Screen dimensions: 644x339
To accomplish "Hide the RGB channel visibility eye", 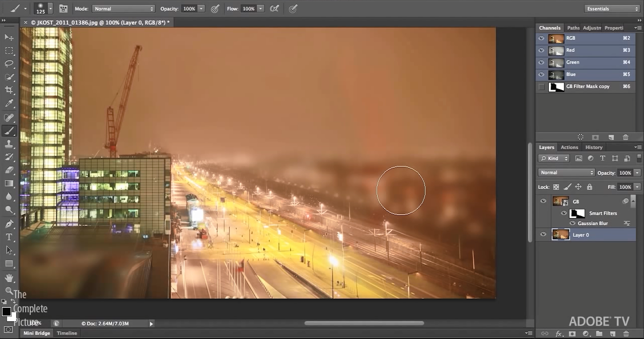I will coord(541,38).
